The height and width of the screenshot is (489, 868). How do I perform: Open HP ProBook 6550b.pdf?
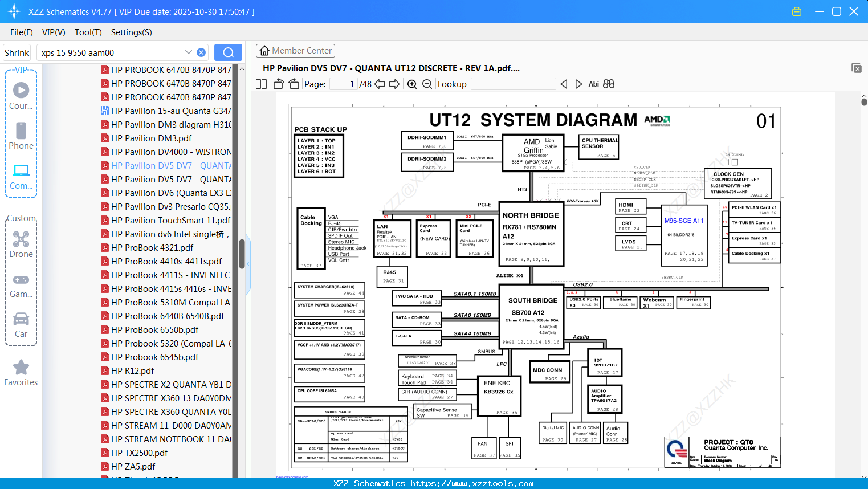[x=149, y=330]
